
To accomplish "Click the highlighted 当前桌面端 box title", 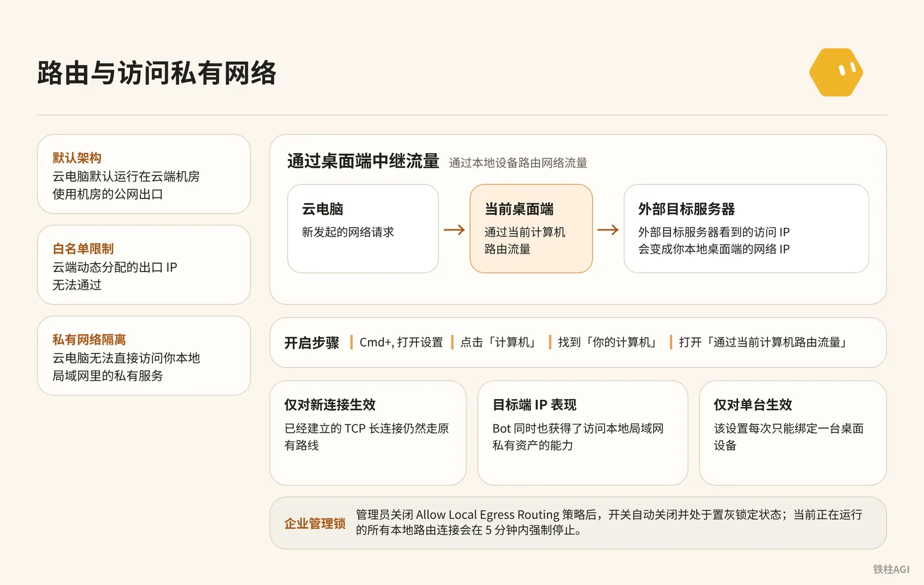I will coord(519,208).
